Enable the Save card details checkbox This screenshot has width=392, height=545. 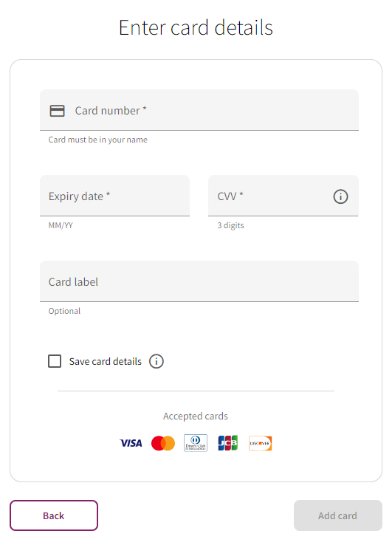click(55, 361)
